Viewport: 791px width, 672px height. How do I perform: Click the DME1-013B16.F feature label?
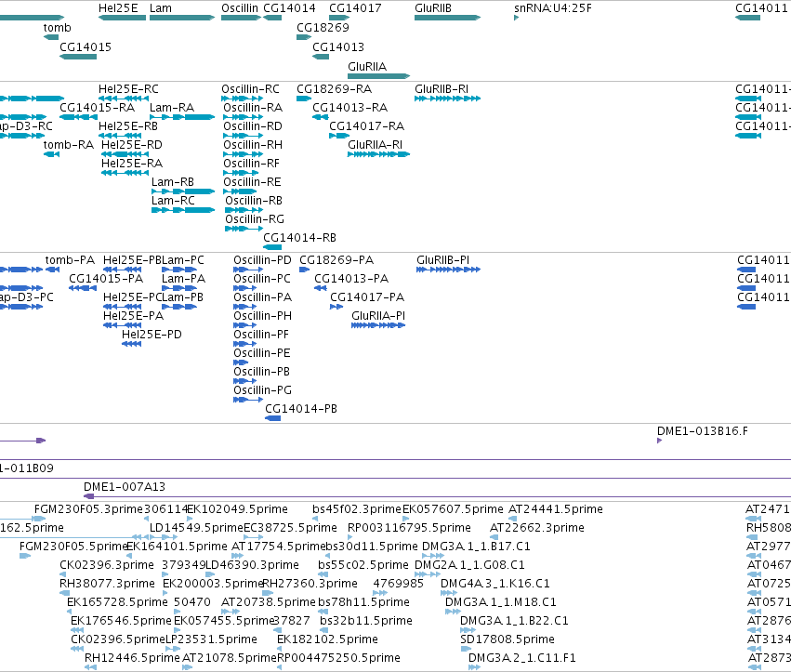coord(702,431)
